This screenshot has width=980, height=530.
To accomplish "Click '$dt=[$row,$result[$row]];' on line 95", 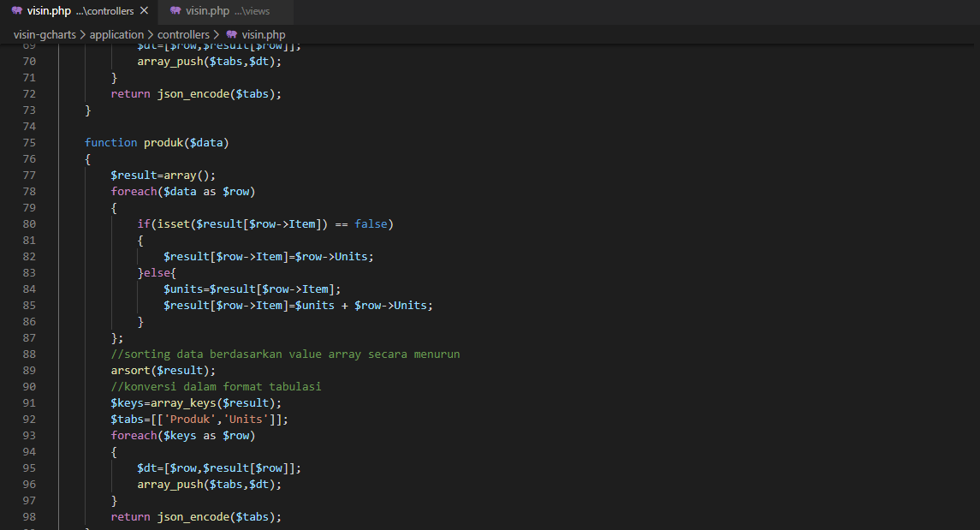I will [x=219, y=467].
